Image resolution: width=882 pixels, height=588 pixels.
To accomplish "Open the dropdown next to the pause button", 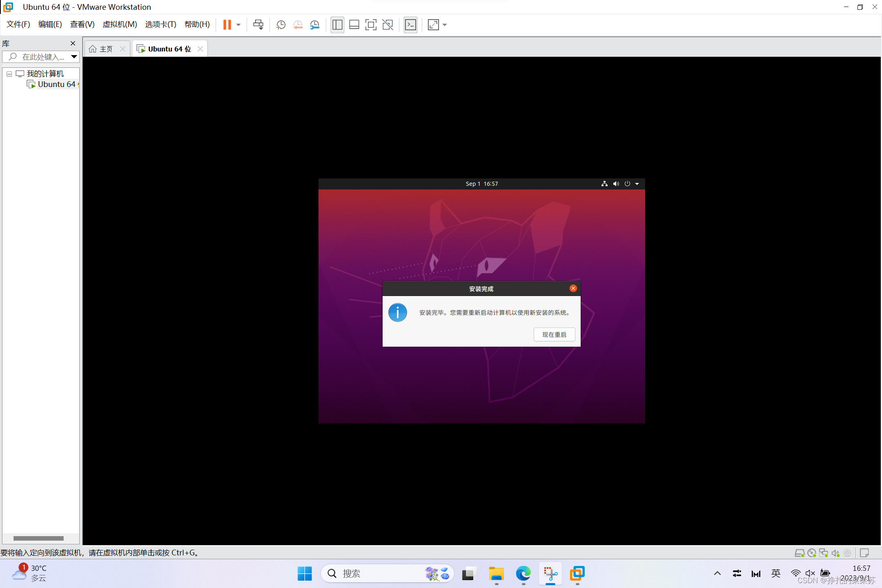I will pos(238,24).
